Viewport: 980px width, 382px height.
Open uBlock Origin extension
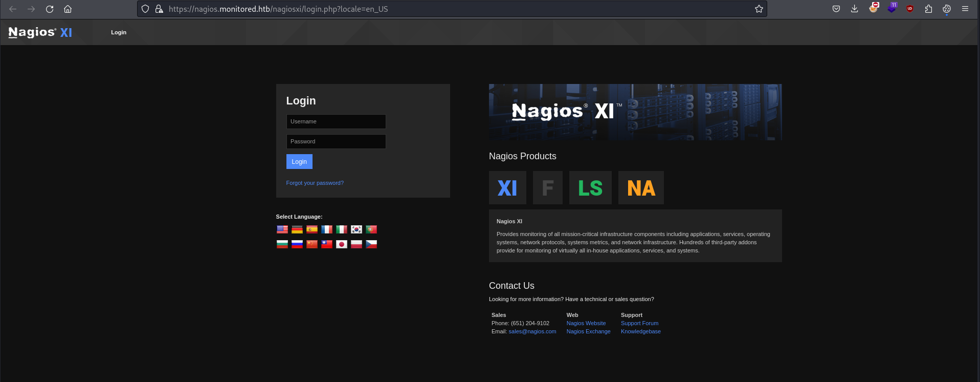coord(910,9)
